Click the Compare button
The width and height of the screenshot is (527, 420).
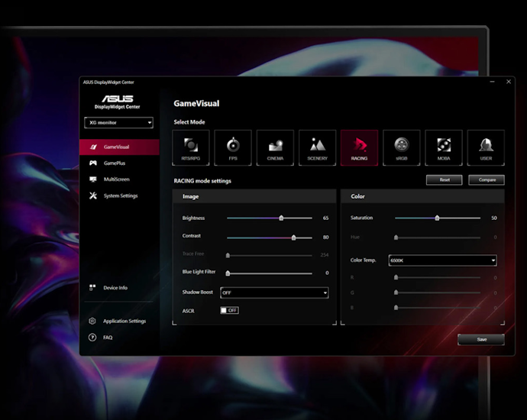point(487,179)
